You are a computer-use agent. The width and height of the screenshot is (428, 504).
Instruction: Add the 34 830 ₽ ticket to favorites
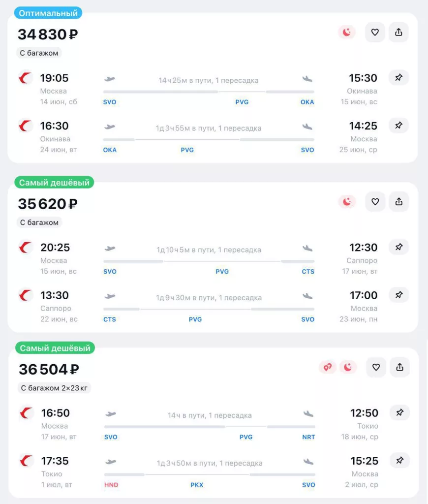(x=375, y=32)
